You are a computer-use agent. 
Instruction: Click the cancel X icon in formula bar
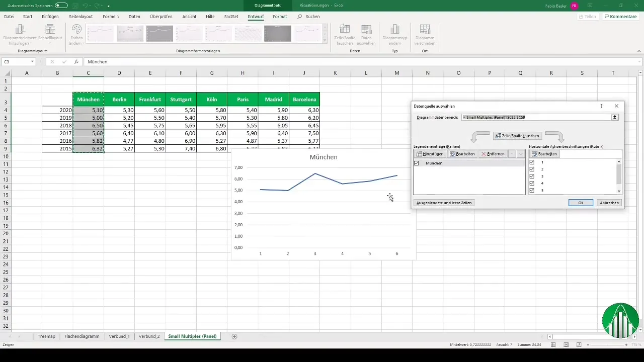[52, 62]
